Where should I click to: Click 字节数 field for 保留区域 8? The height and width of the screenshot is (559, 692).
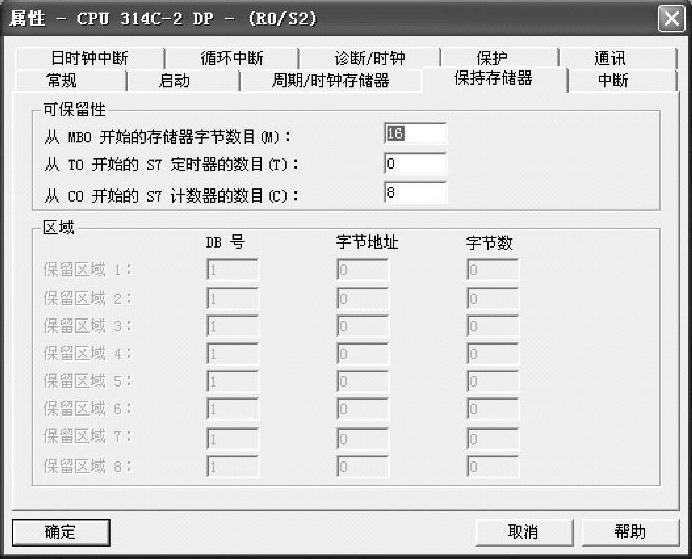493,466
